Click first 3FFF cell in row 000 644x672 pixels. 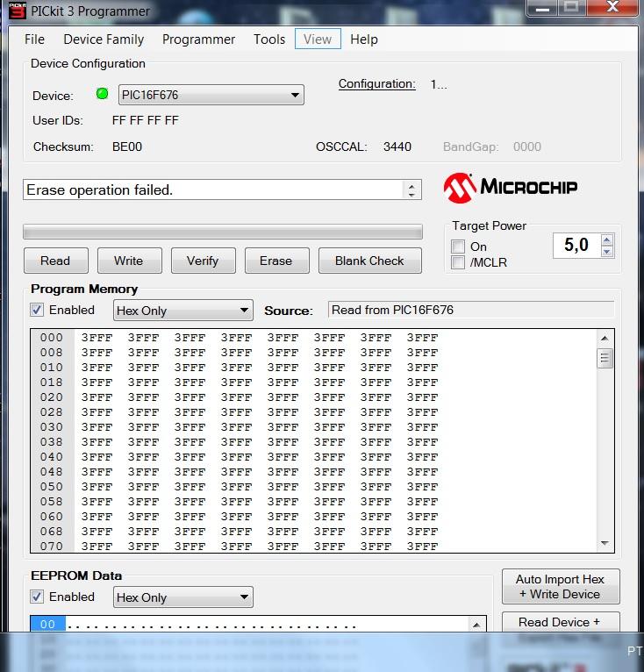coord(97,338)
